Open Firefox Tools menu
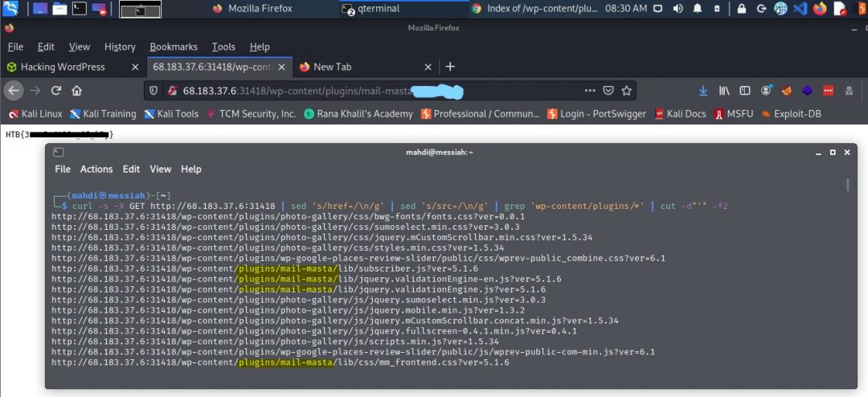 tap(223, 47)
